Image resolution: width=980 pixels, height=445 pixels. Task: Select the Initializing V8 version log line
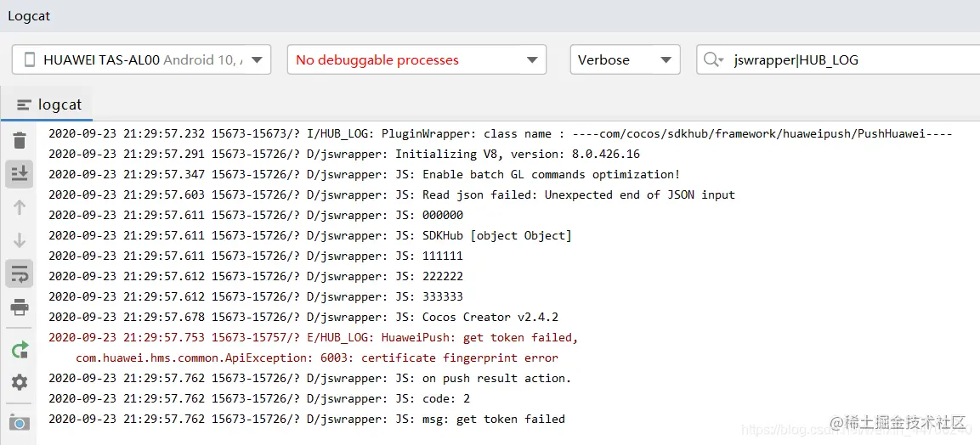click(343, 154)
